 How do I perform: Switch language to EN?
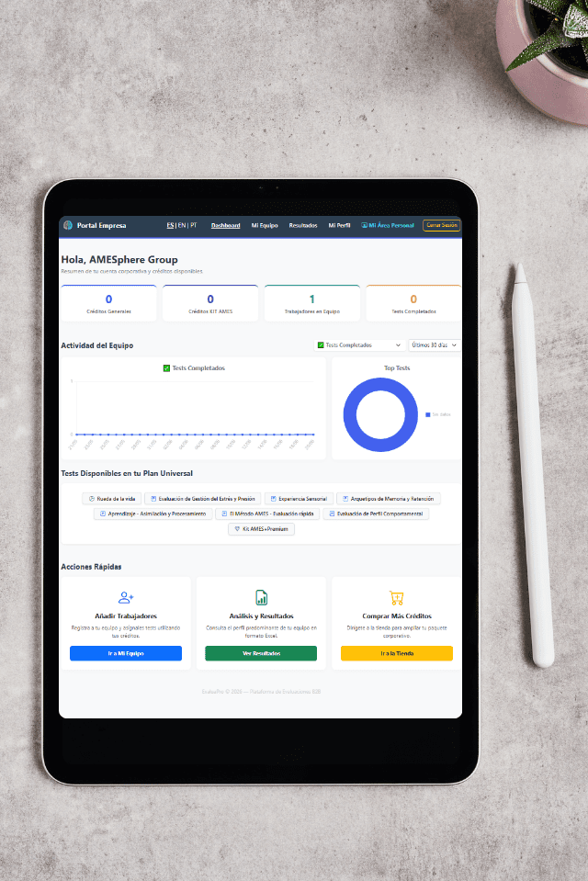click(x=182, y=225)
